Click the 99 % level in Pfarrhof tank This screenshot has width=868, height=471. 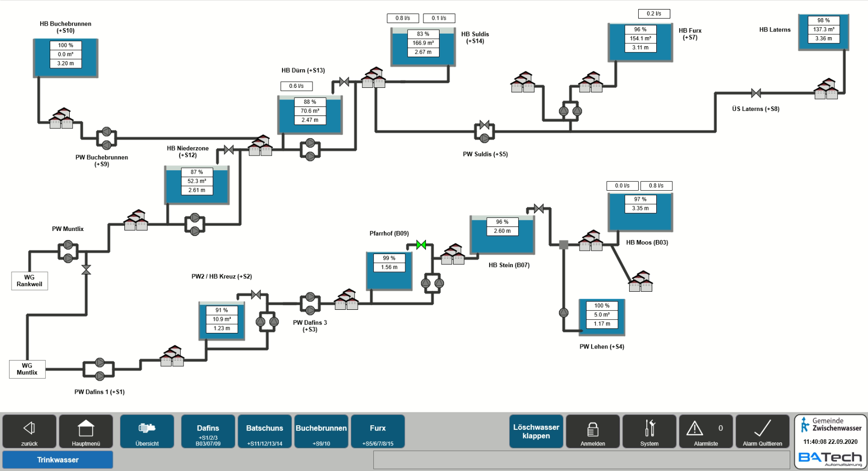(389, 258)
